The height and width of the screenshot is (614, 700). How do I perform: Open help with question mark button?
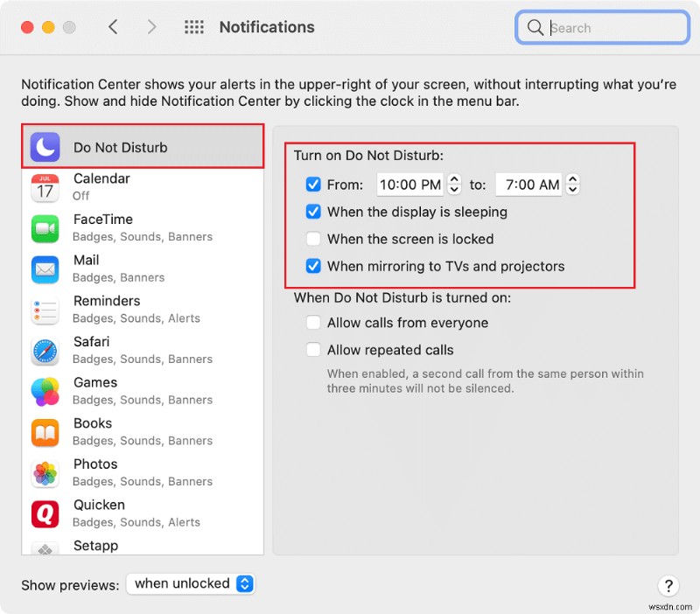[668, 585]
